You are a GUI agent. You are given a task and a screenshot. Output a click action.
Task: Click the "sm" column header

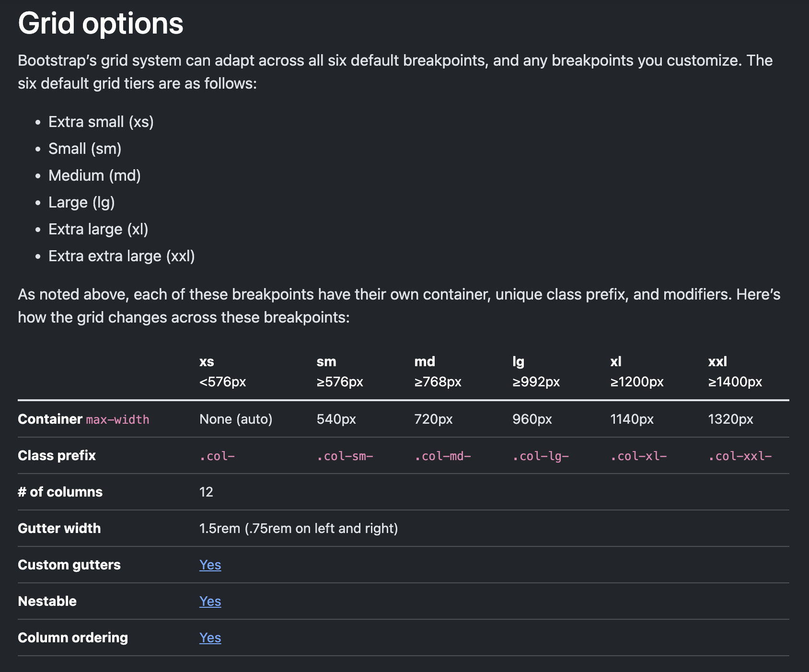tap(326, 361)
